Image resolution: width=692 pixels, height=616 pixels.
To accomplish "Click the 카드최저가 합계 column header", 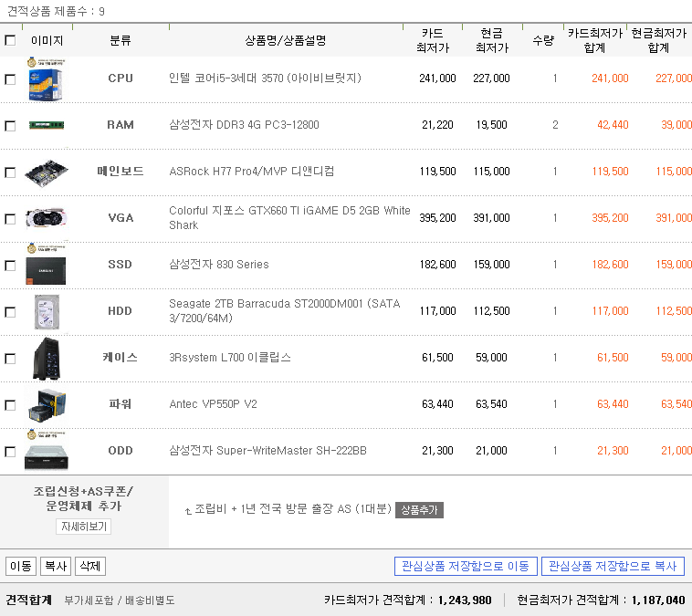I will 595,40.
